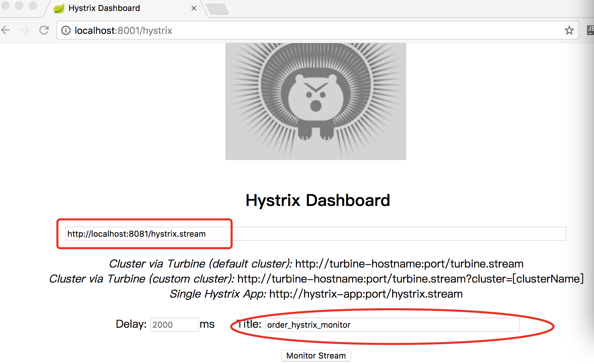
Task: Bookmark this page with the star icon
Action: [569, 30]
